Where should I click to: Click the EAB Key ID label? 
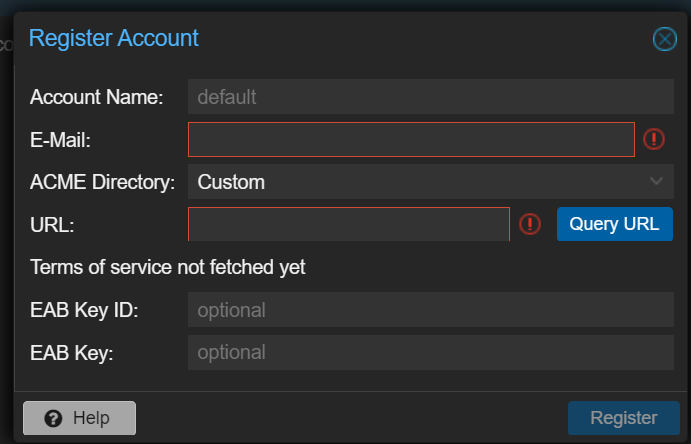(x=84, y=310)
